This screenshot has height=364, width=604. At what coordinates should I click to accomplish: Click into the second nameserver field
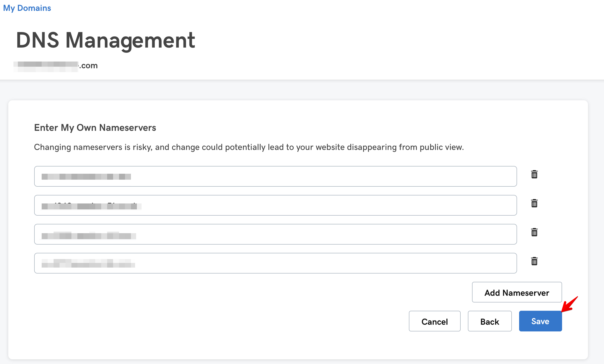pyautogui.click(x=275, y=205)
